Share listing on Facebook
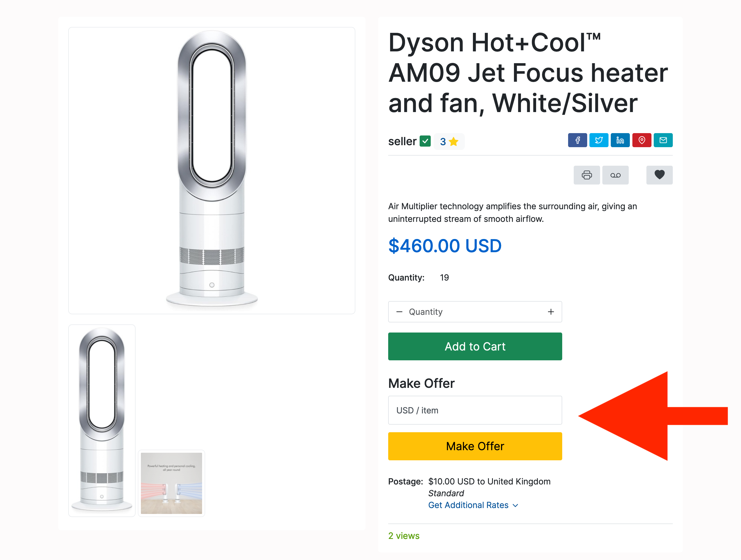741x560 pixels. tap(577, 140)
